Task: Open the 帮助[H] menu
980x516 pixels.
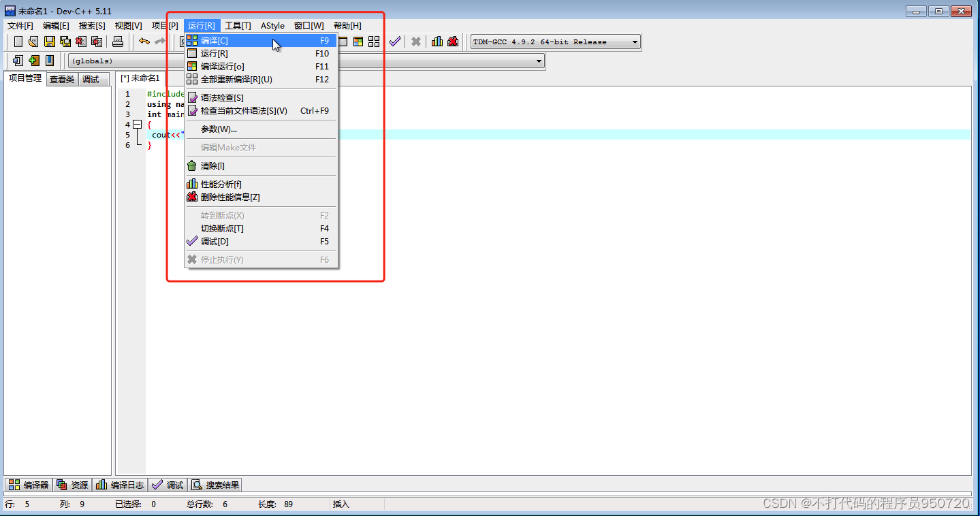Action: tap(347, 25)
